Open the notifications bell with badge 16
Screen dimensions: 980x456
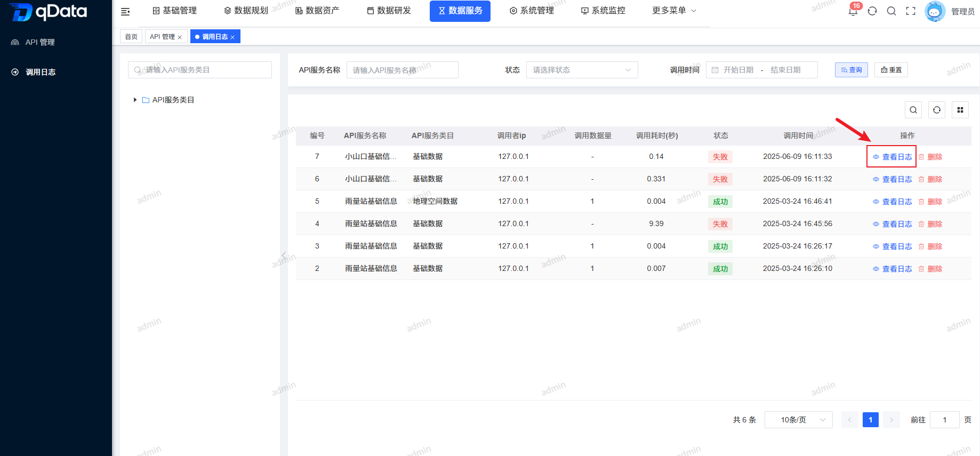(853, 11)
